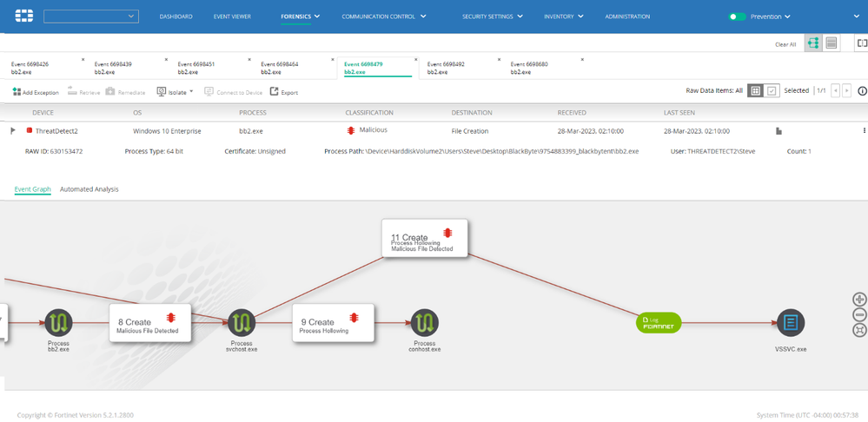The image size is (868, 422).
Task: Export the event data
Action: point(284,92)
